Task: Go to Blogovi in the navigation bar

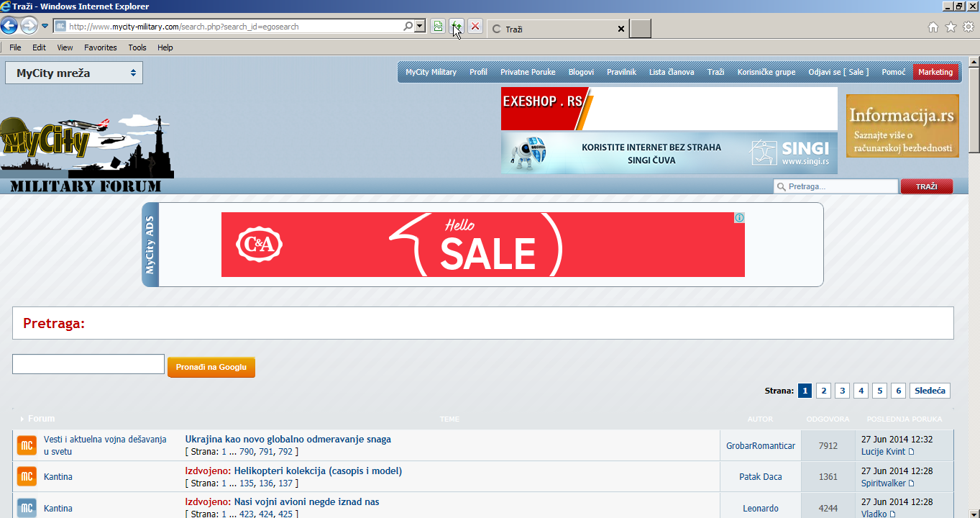Action: coord(581,72)
